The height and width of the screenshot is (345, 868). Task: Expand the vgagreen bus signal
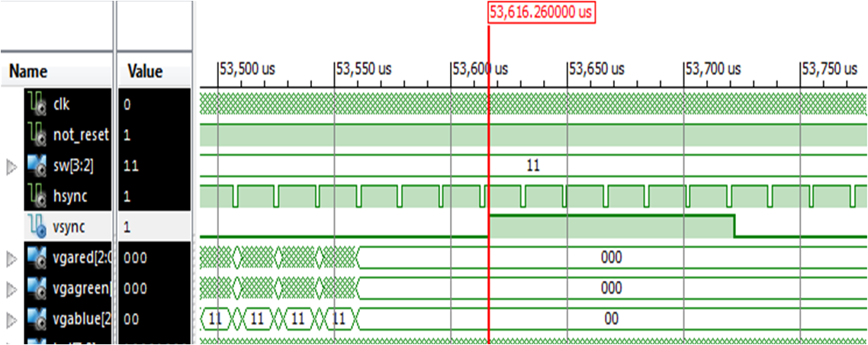point(10,289)
